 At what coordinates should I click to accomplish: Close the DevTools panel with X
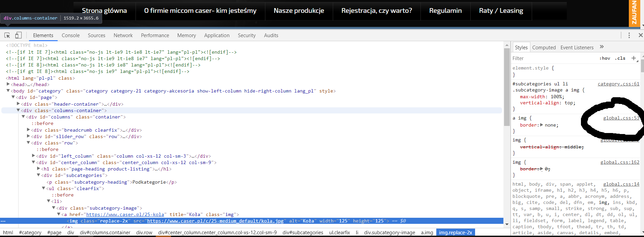640,35
